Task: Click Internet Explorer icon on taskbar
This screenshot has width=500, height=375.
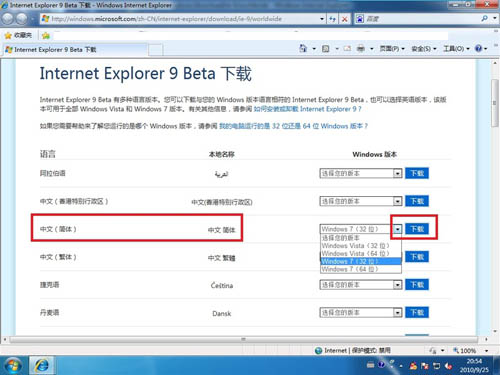Action: [x=41, y=366]
